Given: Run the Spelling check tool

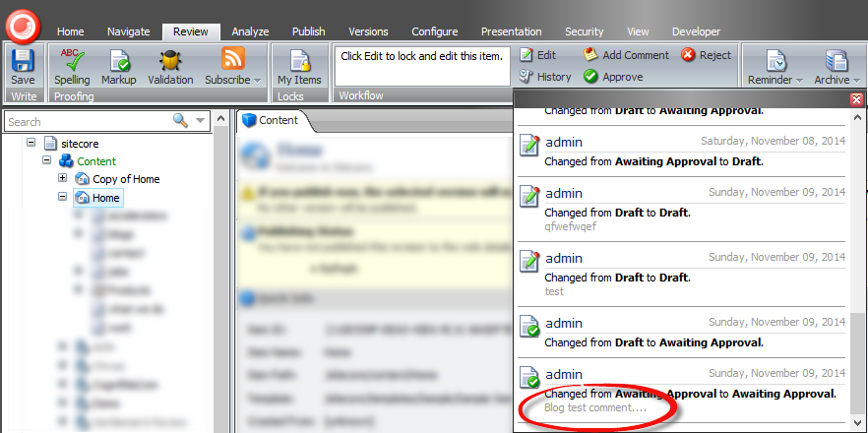Looking at the screenshot, I should tap(72, 65).
